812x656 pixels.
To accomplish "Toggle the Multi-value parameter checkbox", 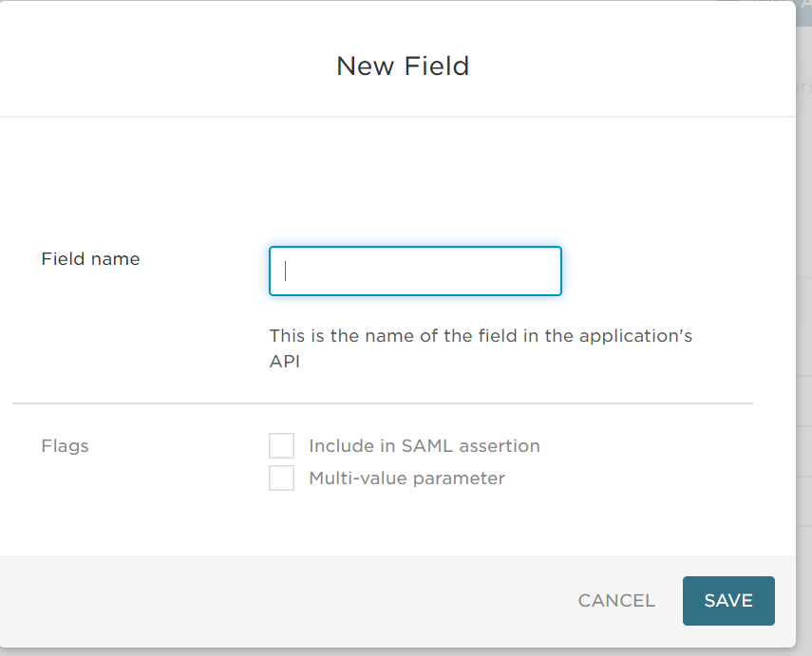I will click(281, 478).
